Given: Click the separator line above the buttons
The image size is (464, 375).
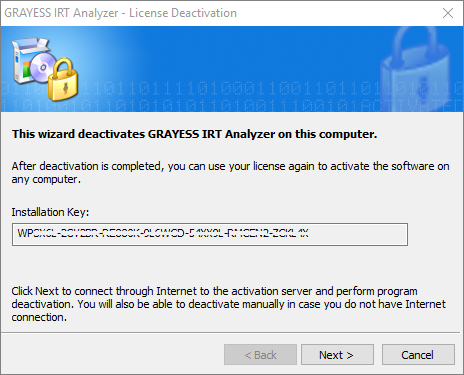Looking at the screenshot, I should pyautogui.click(x=230, y=332).
